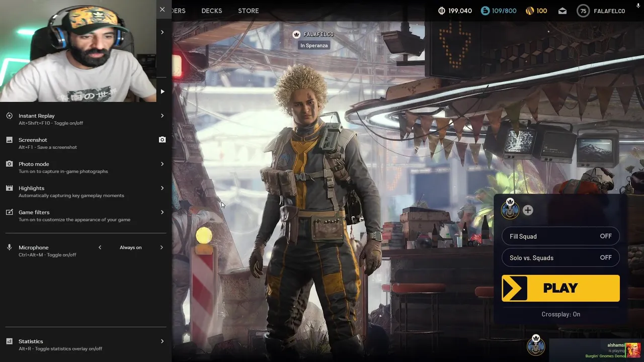Screen dimensions: 644x362
Task: Click the squad leader avatar in party panel
Action: (x=510, y=209)
